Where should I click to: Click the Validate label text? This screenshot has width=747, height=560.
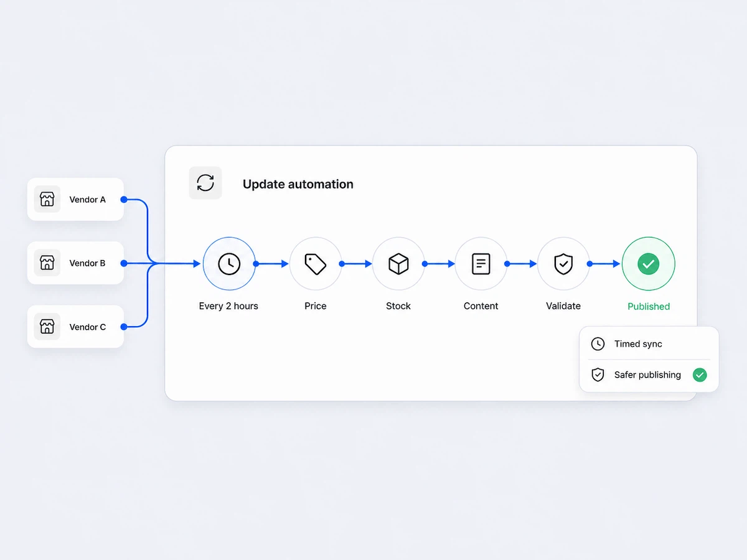click(563, 306)
